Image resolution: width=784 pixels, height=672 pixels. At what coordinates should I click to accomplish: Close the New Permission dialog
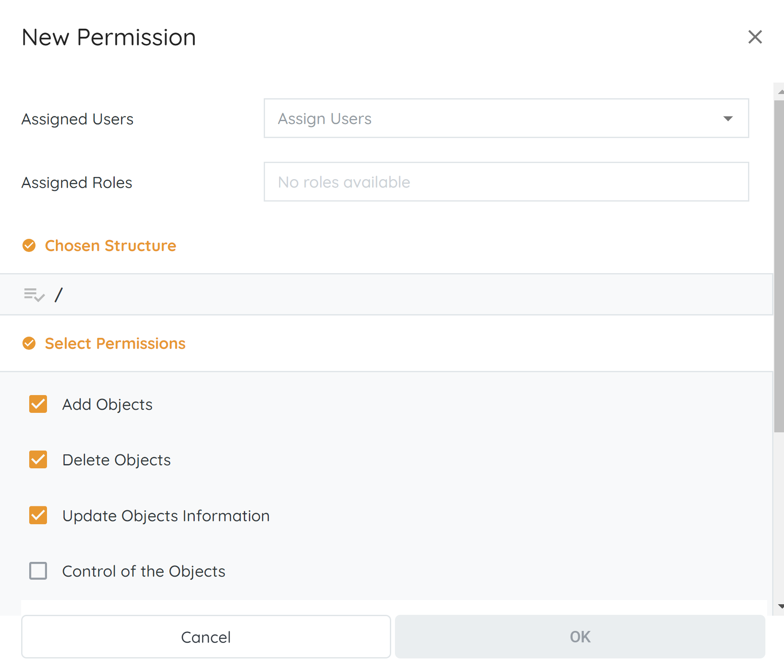pyautogui.click(x=755, y=37)
